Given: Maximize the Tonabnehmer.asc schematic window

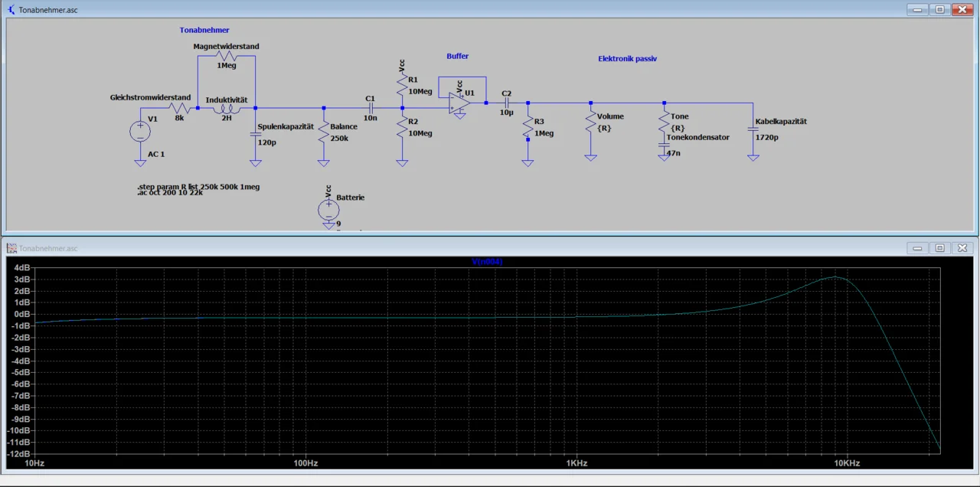Looking at the screenshot, I should [939, 10].
